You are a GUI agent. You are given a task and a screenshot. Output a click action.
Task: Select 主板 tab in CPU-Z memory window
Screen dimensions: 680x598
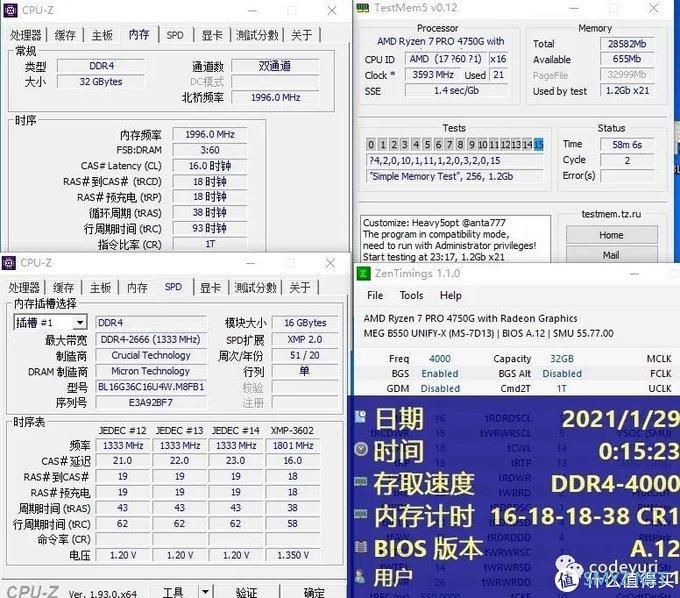(x=102, y=35)
